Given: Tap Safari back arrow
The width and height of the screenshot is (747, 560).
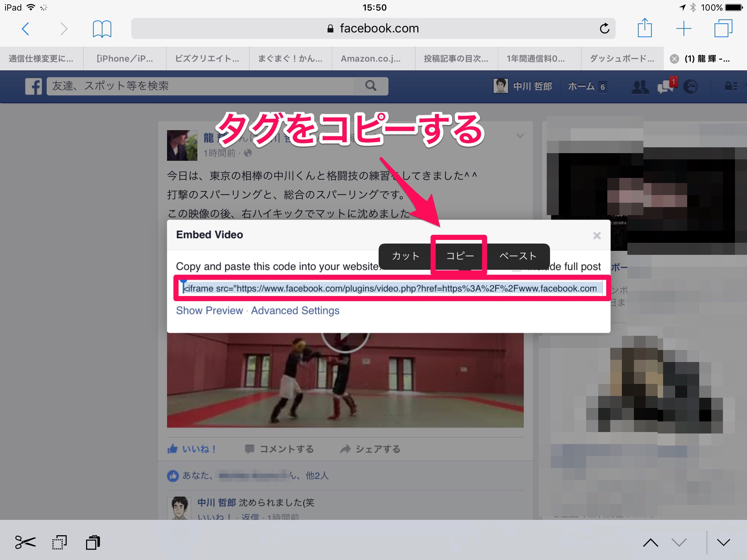Looking at the screenshot, I should pyautogui.click(x=26, y=29).
